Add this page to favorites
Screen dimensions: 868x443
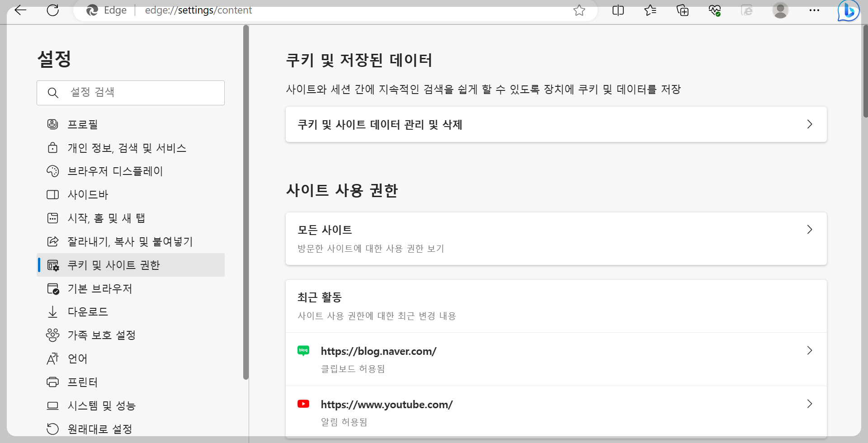point(580,10)
